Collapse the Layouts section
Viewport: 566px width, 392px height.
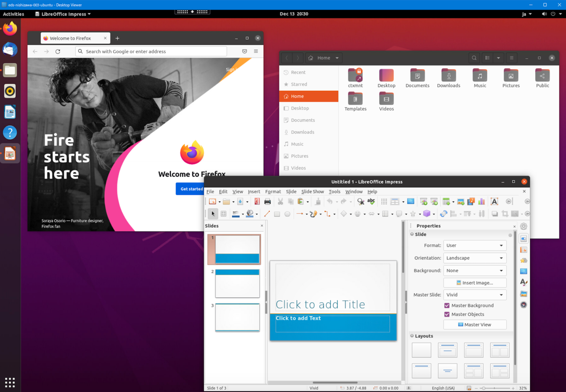pos(412,336)
